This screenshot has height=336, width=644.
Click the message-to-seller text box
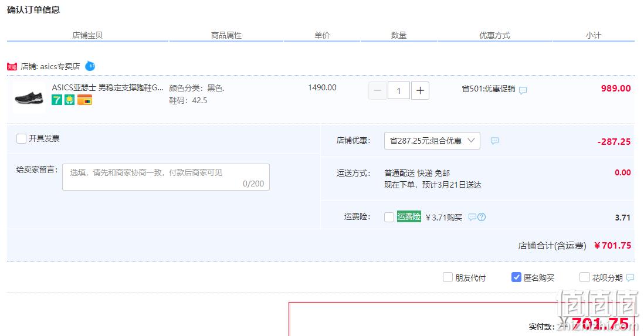point(166,177)
